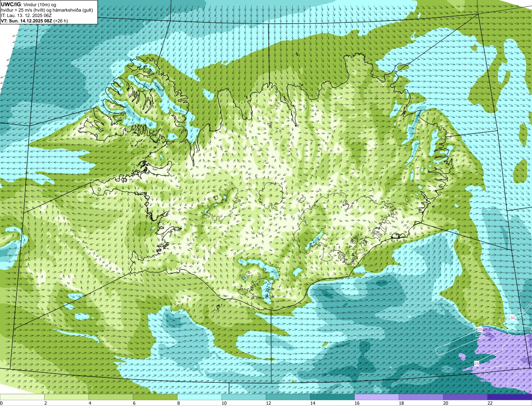Screen dimensions: 532x406
Task: Click the 4–6 m/s light green legend swatch
Action: [111, 397]
